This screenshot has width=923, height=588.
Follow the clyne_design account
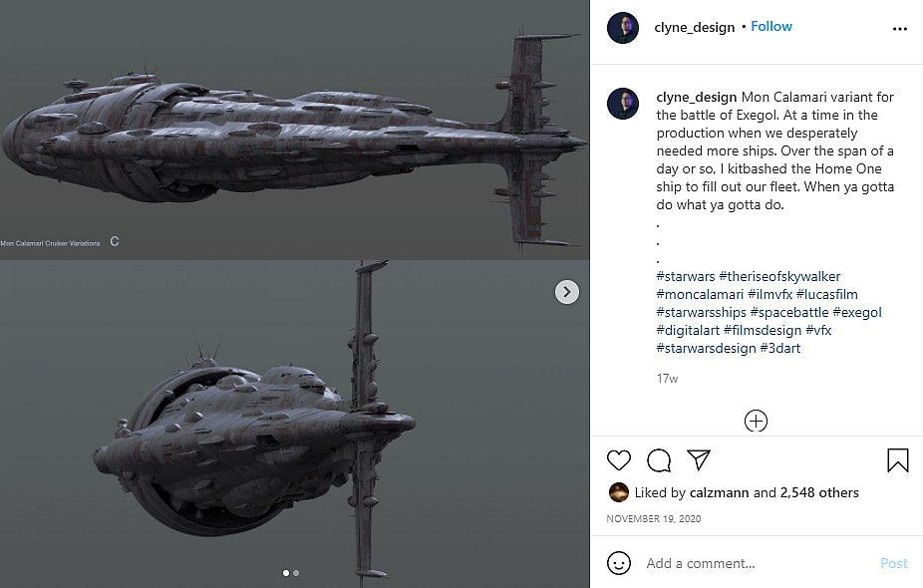click(771, 27)
